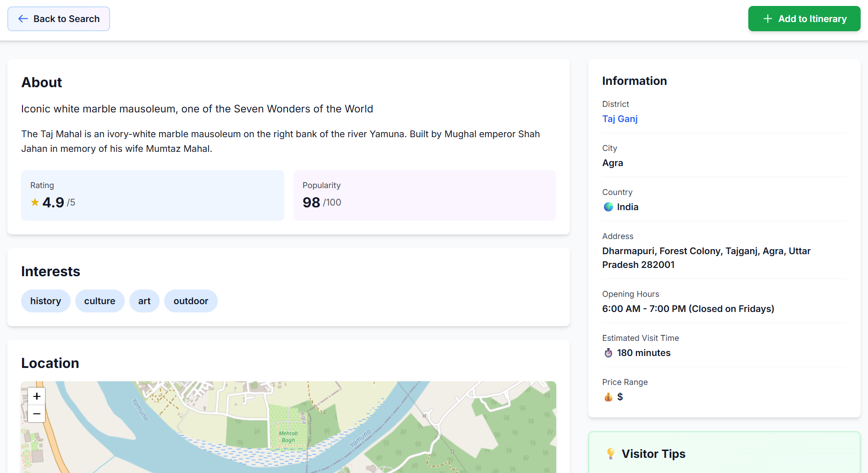Click the Rating label

point(42,185)
